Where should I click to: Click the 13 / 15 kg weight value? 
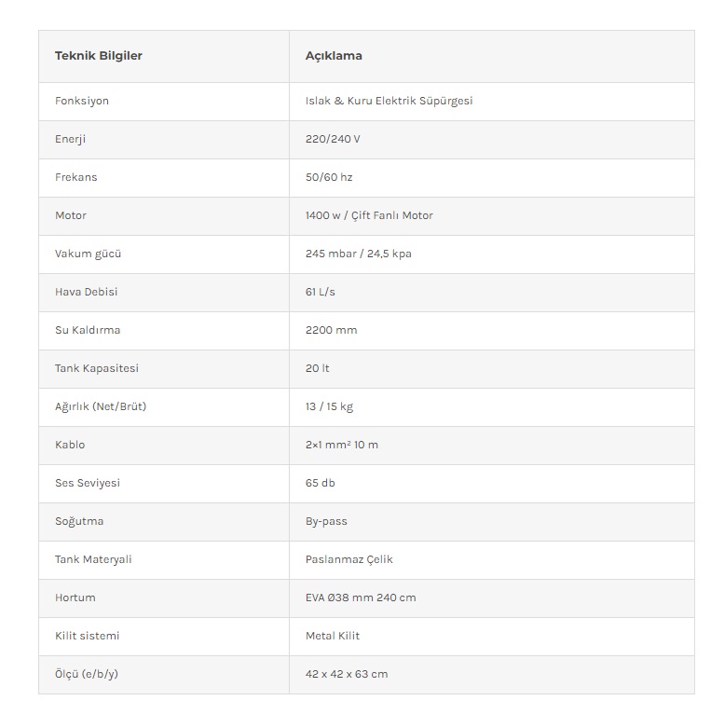[329, 406]
